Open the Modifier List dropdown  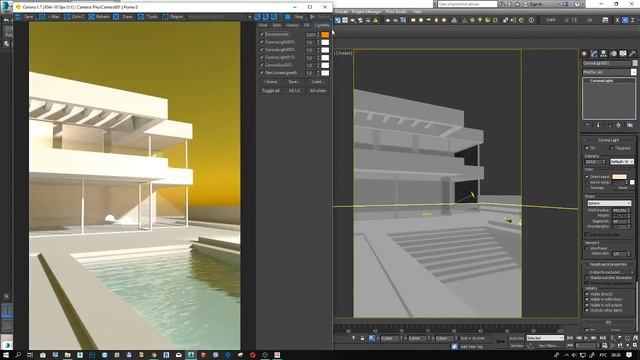(609, 72)
